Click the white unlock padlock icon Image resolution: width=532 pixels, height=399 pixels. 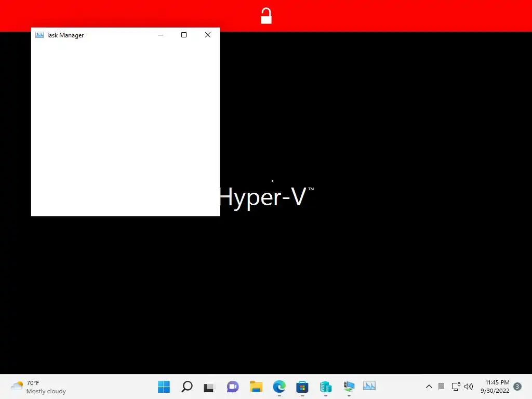(266, 16)
